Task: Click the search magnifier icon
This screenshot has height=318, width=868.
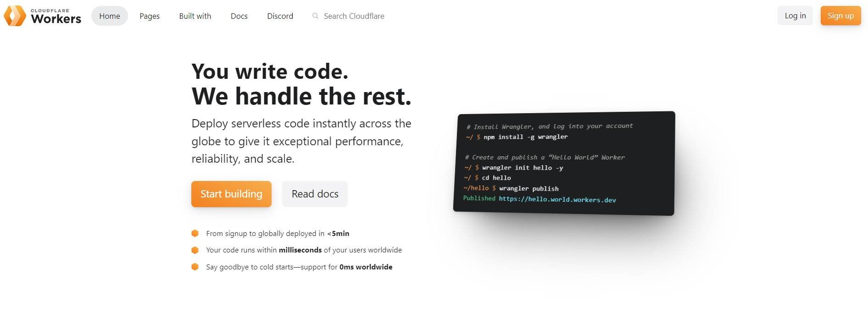Action: 315,16
